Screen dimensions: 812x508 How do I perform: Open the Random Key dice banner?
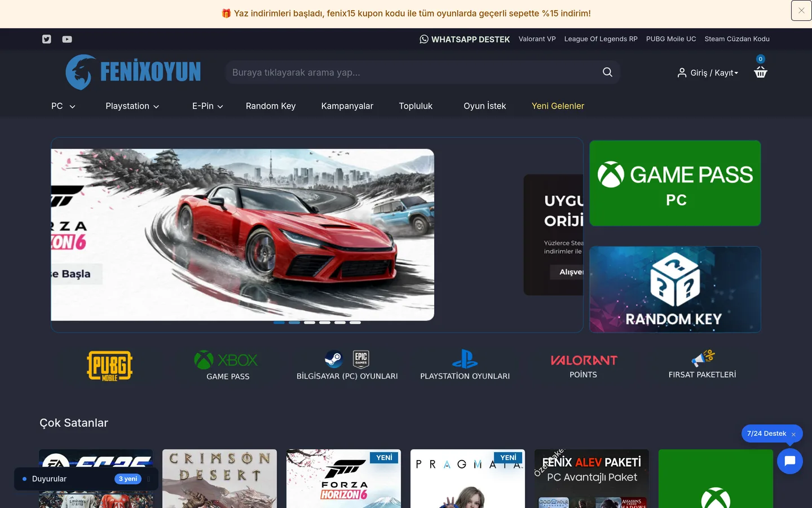point(675,290)
